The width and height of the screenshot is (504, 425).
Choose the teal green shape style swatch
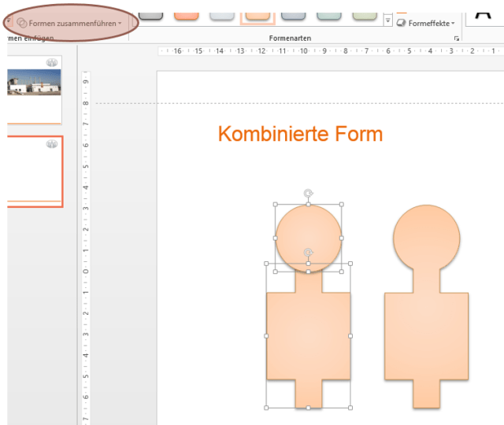coord(329,16)
